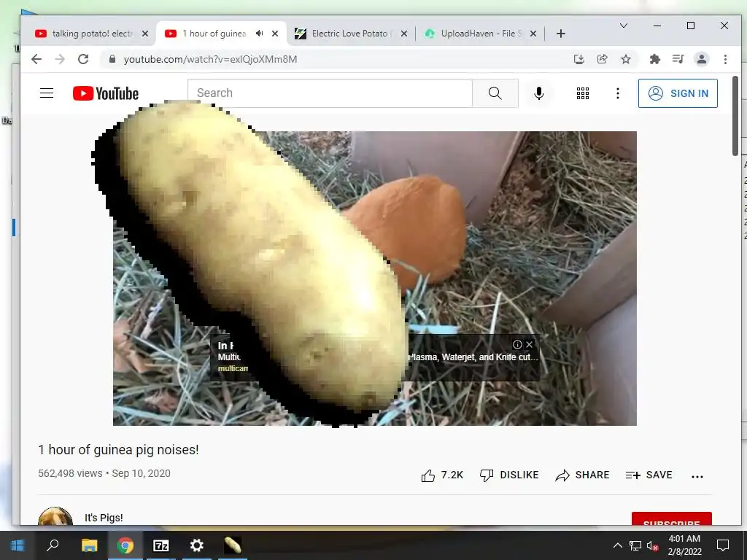The width and height of the screenshot is (747, 560).
Task: Go to the YouTube home logo
Action: [x=106, y=93]
